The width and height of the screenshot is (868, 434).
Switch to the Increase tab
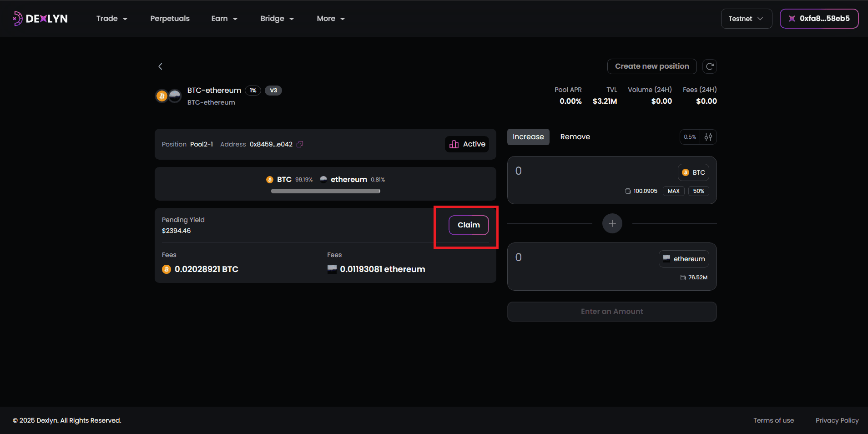pyautogui.click(x=528, y=137)
